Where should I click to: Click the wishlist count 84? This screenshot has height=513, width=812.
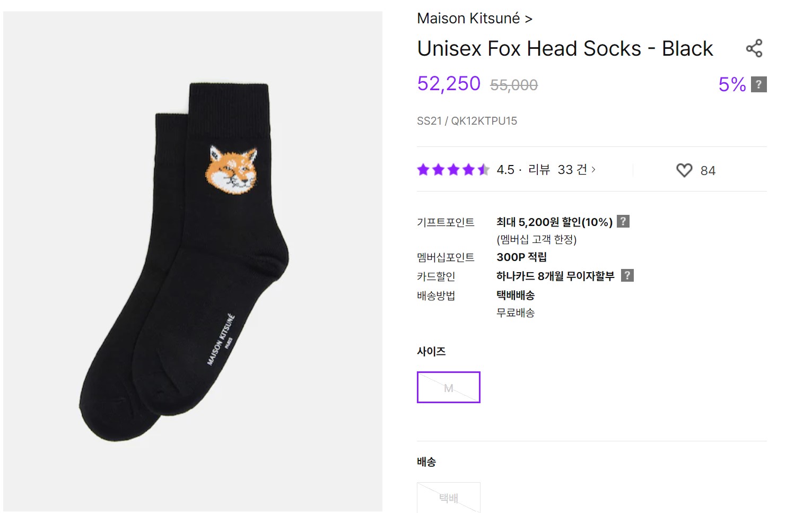click(708, 170)
